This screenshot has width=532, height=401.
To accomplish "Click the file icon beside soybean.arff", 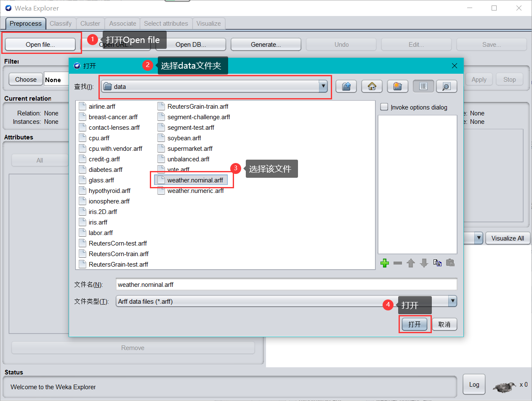I will [161, 138].
